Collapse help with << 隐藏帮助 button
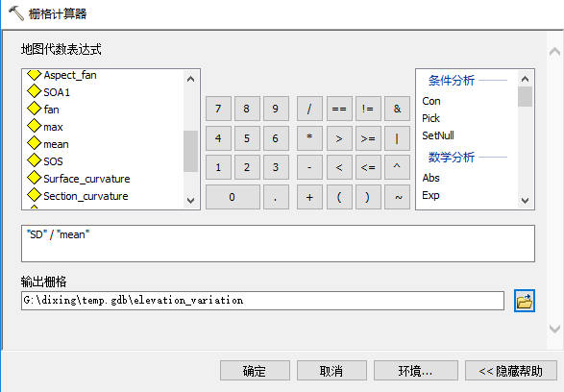Image resolution: width=564 pixels, height=392 pixels. click(x=511, y=371)
